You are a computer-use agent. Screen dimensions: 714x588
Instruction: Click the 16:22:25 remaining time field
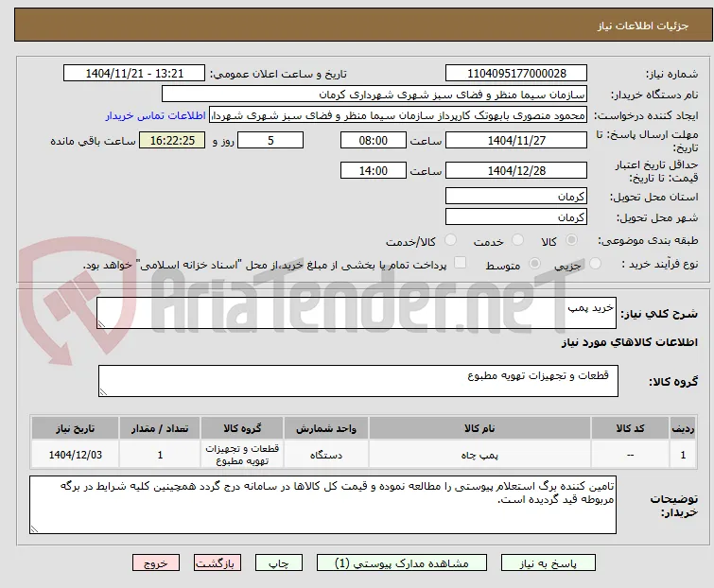(172, 140)
